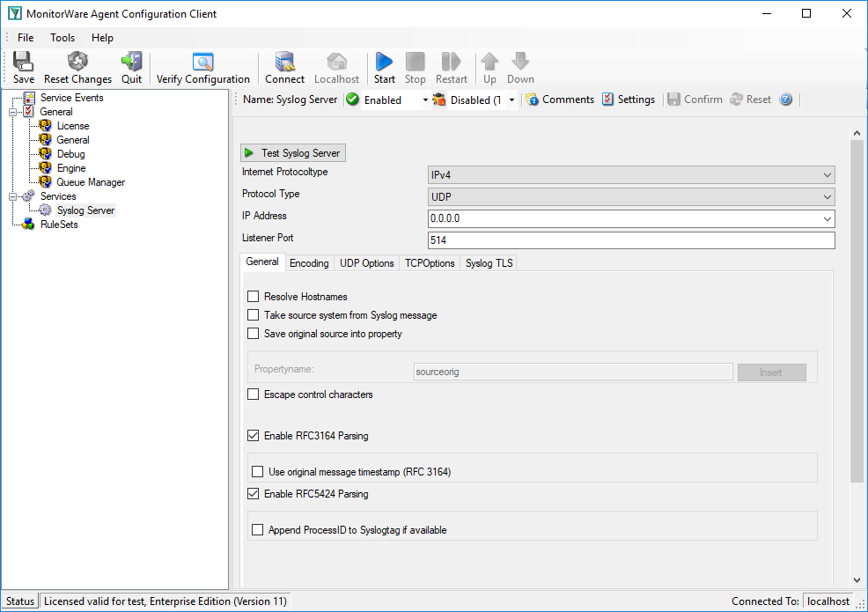This screenshot has height=612, width=868.
Task: Click the Connect toolbar icon
Action: 284,62
